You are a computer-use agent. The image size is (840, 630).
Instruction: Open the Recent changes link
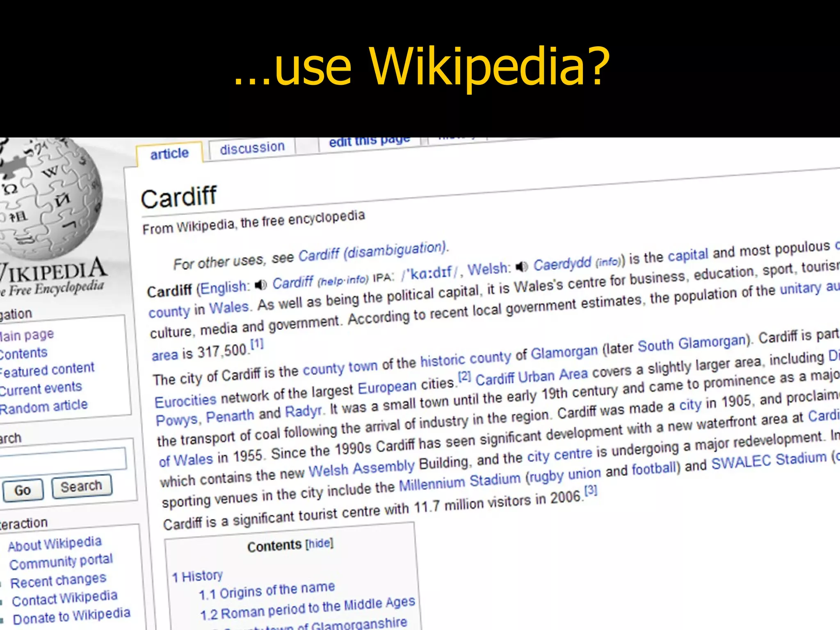(58, 580)
